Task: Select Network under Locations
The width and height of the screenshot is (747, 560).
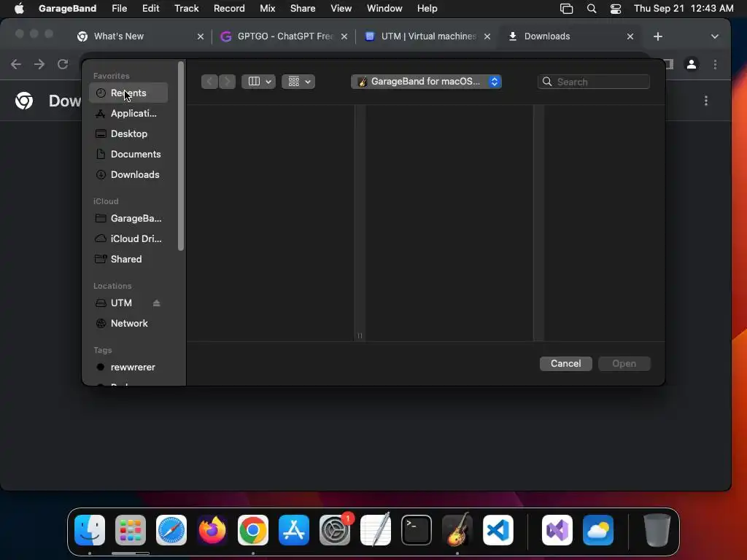Action: pyautogui.click(x=128, y=323)
